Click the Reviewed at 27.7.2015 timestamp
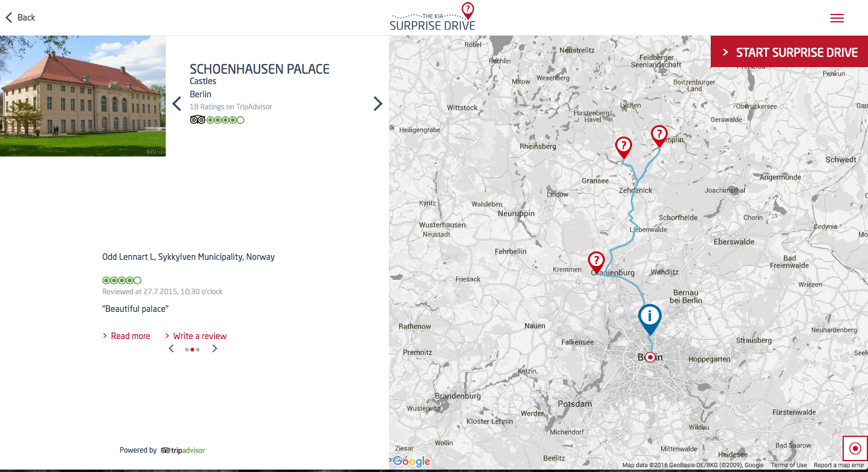The width and height of the screenshot is (868, 472). pyautogui.click(x=163, y=292)
